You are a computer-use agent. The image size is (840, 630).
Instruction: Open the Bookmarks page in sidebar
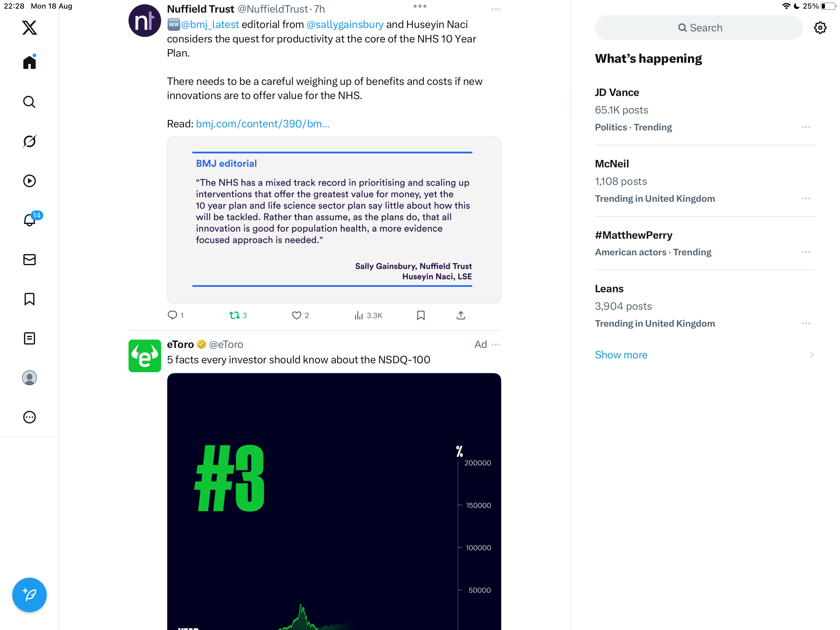[29, 299]
